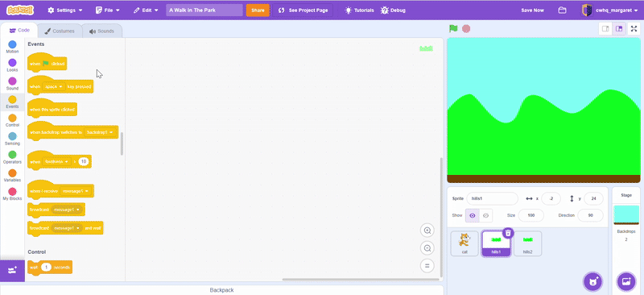This screenshot has height=295, width=644.
Task: Click the Choose a Backdrop button
Action: [626, 281]
